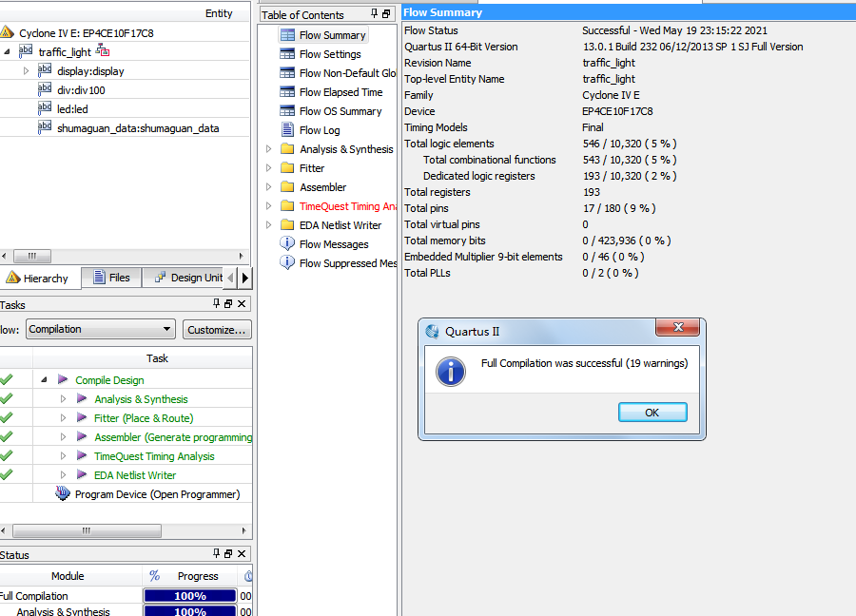
Task: Click the Assembler folder icon
Action: coord(287,187)
